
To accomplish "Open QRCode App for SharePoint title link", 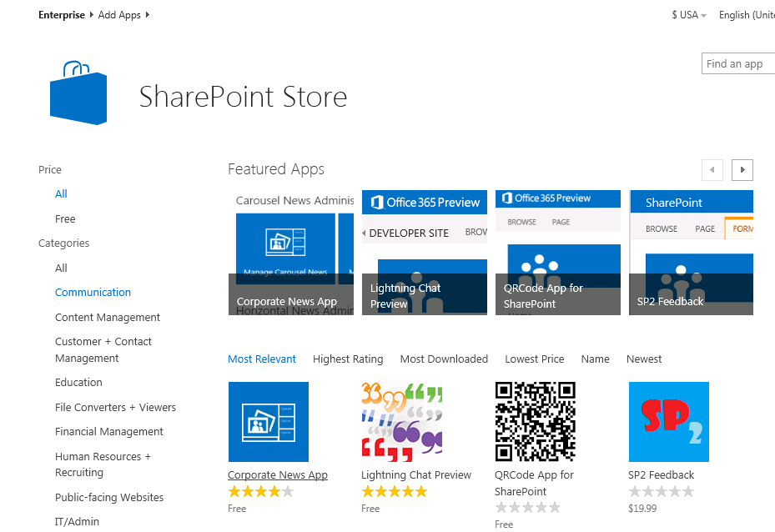I will [x=534, y=483].
